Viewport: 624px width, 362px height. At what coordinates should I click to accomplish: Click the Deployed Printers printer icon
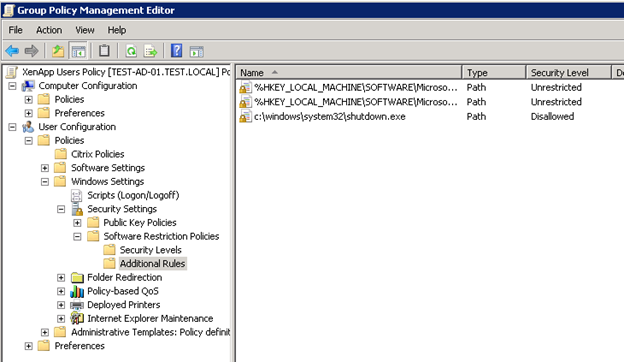[x=77, y=305]
